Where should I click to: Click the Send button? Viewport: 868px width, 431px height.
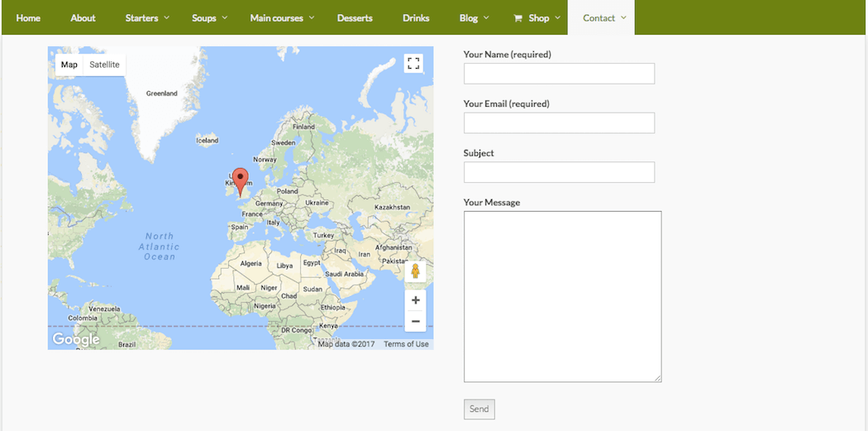479,409
